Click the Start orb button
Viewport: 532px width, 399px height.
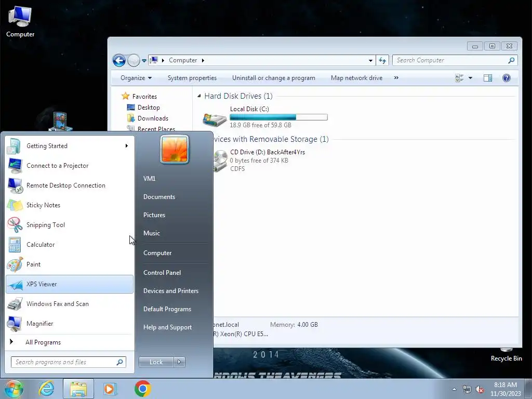14,389
